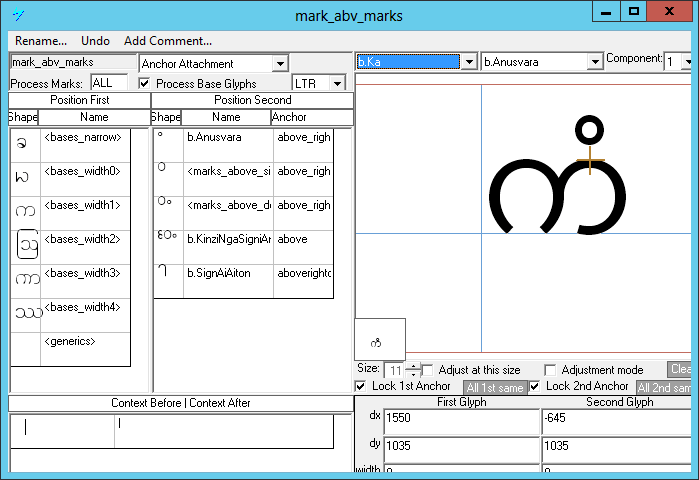Increase the Size stepper value

coord(413,366)
